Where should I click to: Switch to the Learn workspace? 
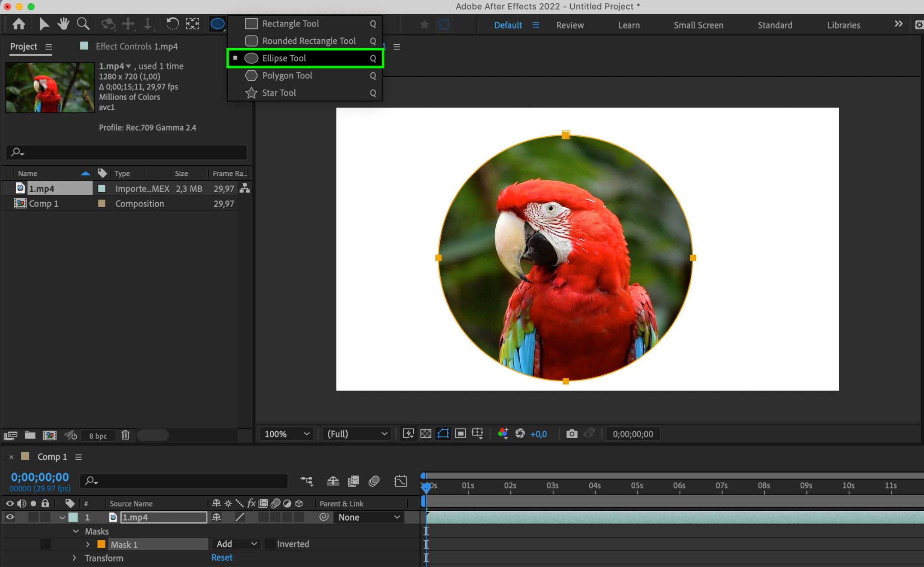pyautogui.click(x=628, y=25)
